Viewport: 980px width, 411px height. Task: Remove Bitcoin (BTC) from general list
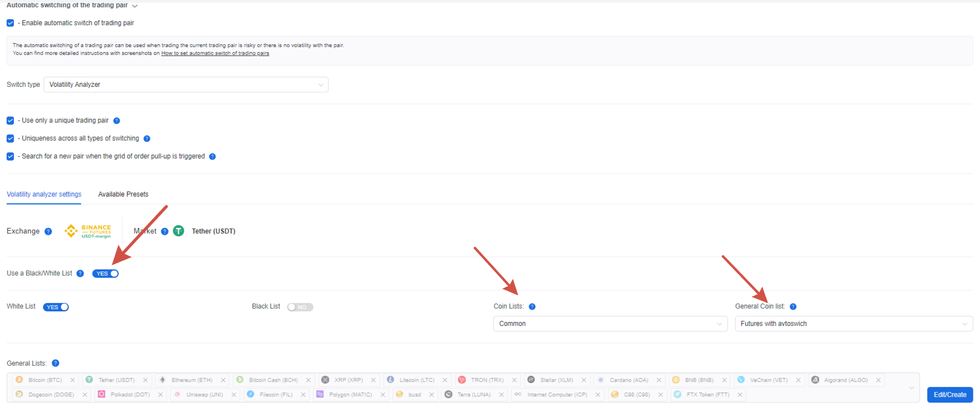point(72,380)
